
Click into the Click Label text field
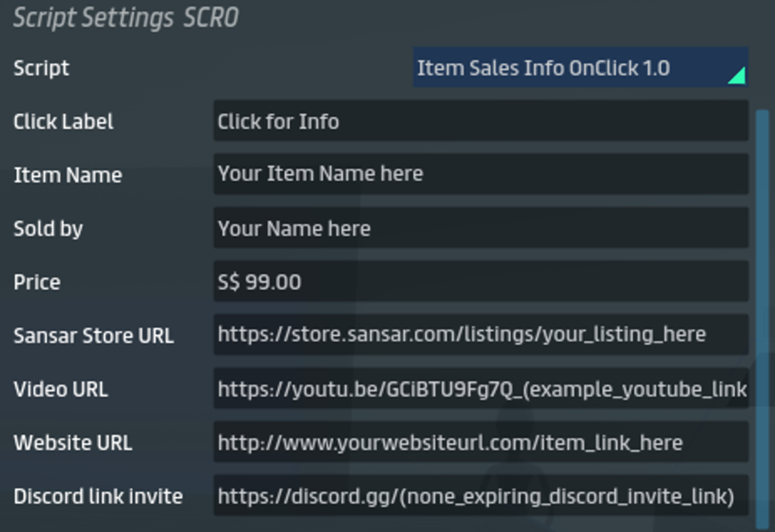tap(480, 121)
